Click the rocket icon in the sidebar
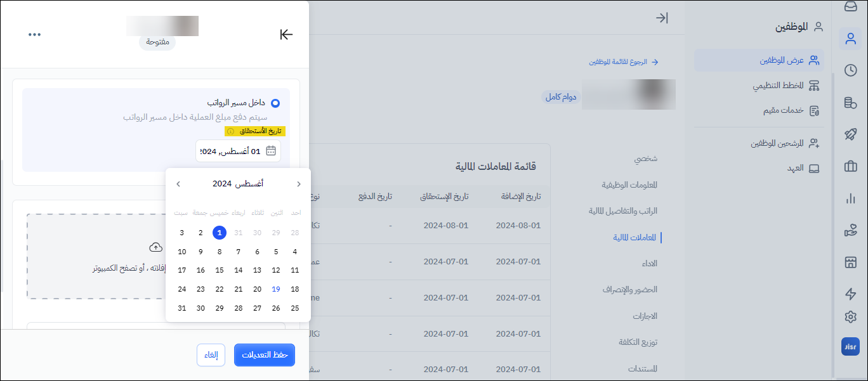Viewport: 868px width, 381px height. [x=850, y=134]
